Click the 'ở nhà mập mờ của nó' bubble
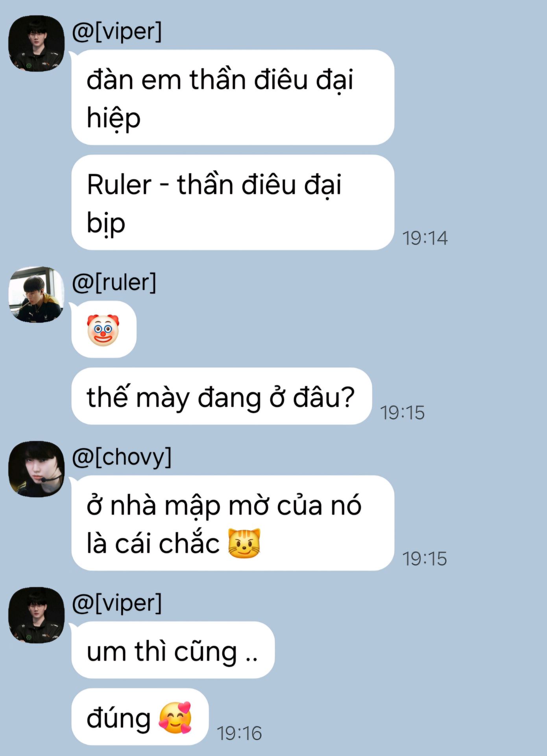The image size is (547, 756). tap(233, 523)
